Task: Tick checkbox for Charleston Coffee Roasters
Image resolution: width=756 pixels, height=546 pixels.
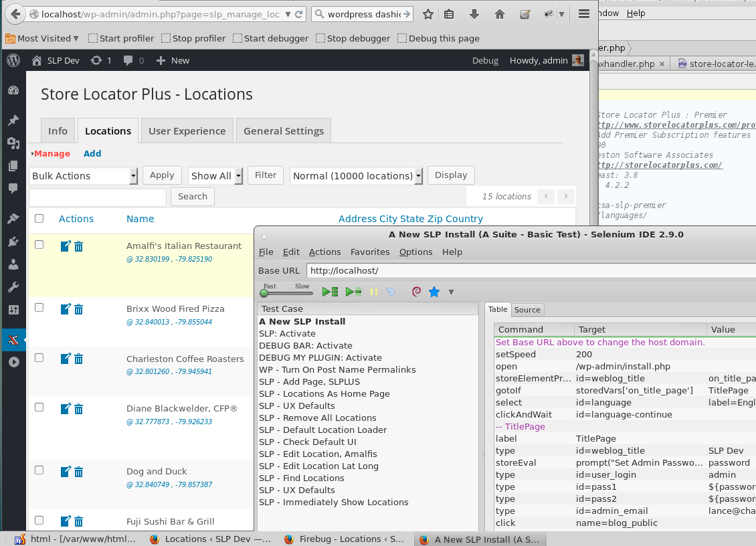Action: (39, 358)
